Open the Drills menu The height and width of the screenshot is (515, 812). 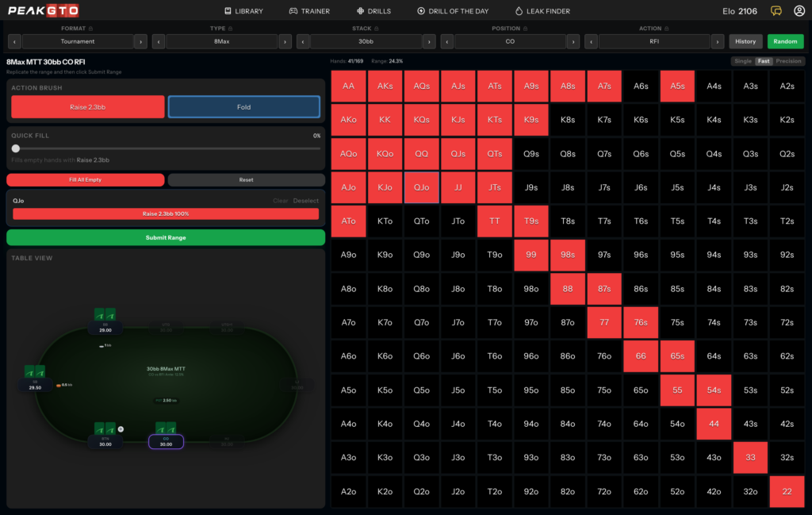(x=373, y=11)
